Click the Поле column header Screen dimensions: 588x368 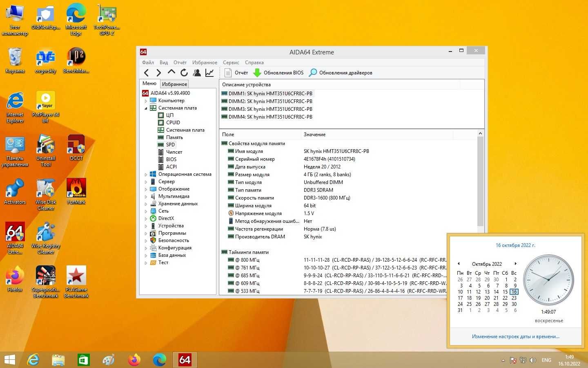pos(260,135)
